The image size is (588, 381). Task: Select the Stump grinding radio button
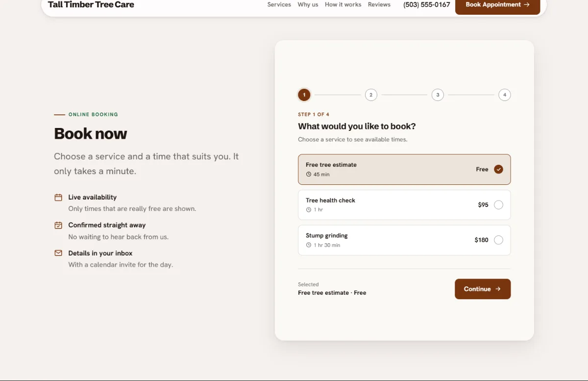[x=498, y=240]
